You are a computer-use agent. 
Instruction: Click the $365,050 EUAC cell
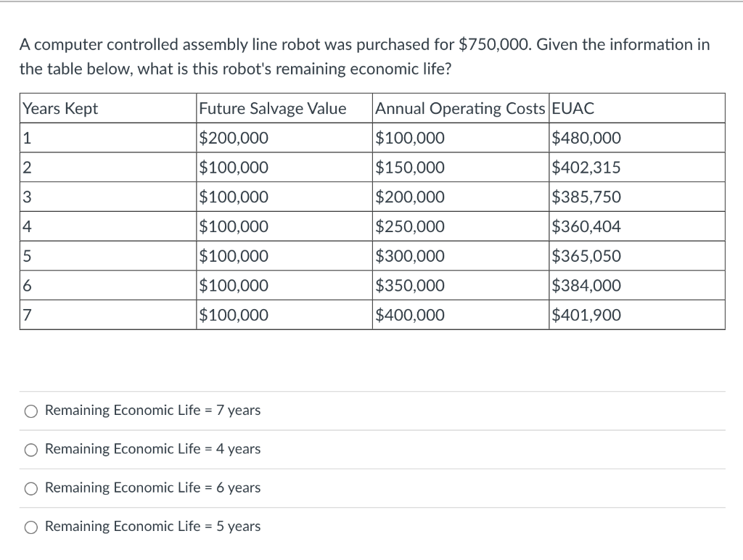(637, 256)
